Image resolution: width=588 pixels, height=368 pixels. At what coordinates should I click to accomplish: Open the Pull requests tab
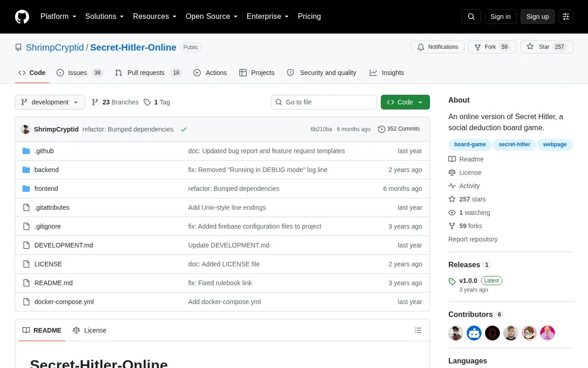tap(148, 73)
